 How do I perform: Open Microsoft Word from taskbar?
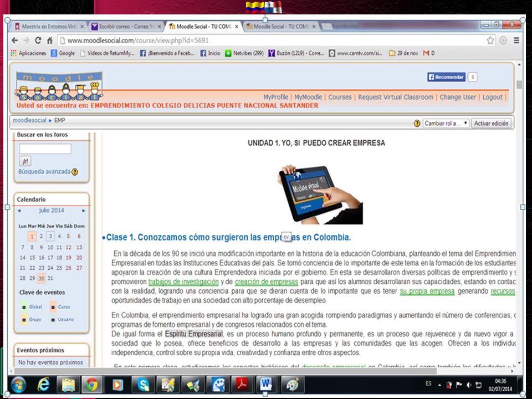click(x=267, y=385)
